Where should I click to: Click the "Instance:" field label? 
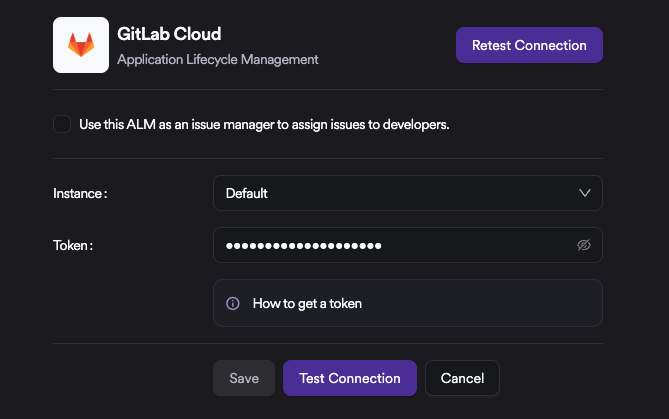pos(80,193)
